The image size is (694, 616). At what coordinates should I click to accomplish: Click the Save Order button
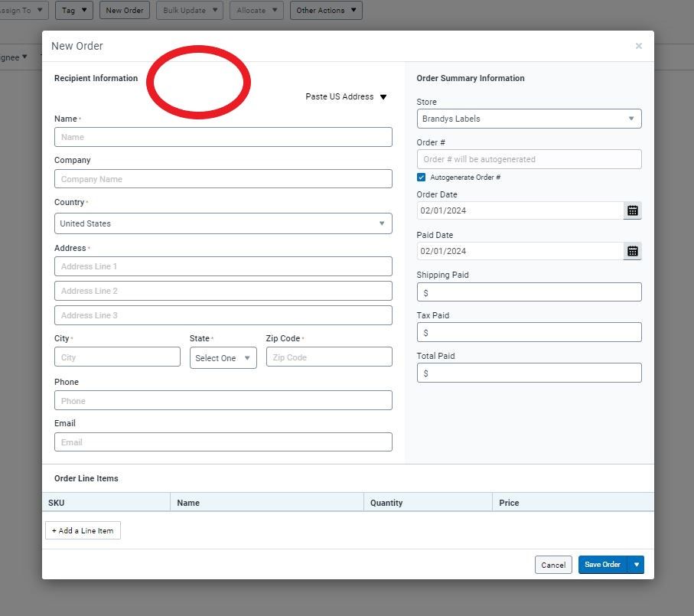tap(602, 565)
